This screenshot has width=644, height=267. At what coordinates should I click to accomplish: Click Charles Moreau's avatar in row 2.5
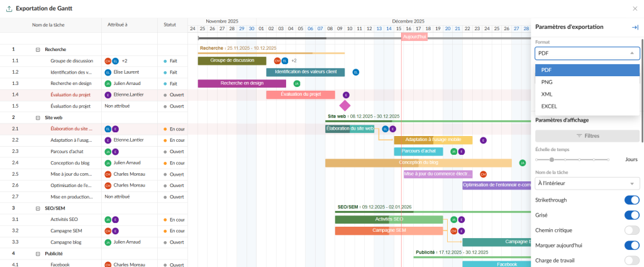coord(108,174)
